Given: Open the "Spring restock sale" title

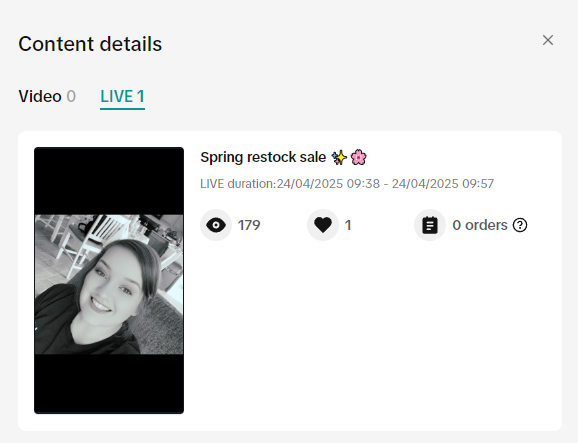Looking at the screenshot, I should point(263,157).
